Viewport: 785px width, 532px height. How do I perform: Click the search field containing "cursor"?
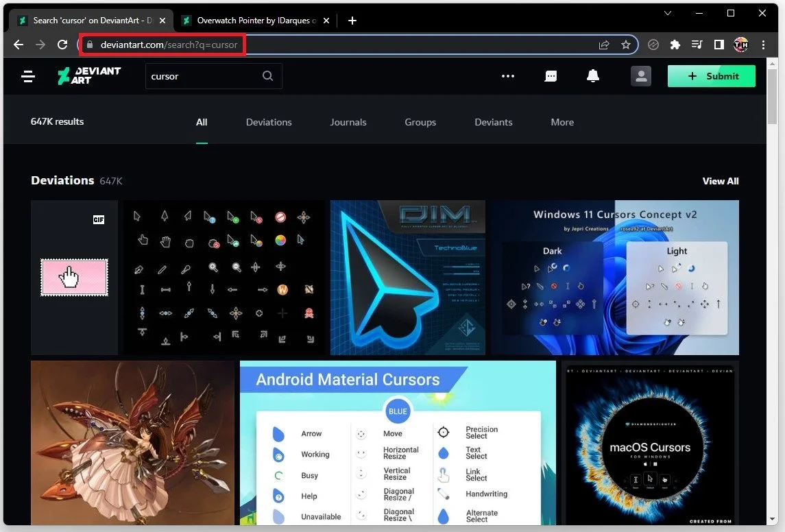pos(199,76)
